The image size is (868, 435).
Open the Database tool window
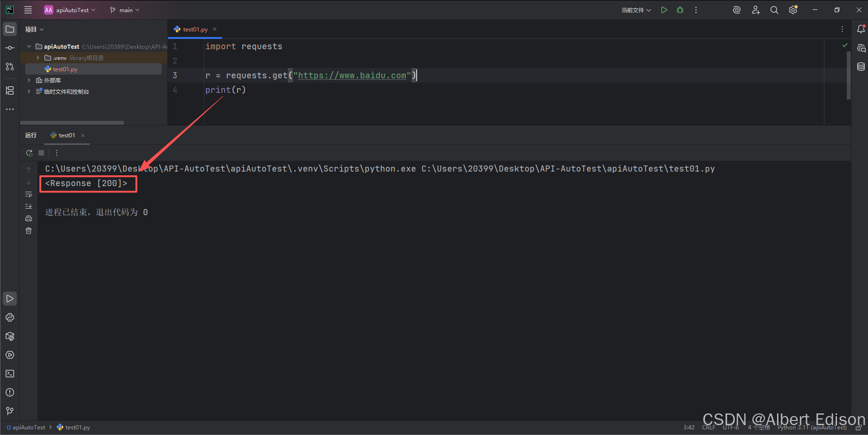[861, 67]
